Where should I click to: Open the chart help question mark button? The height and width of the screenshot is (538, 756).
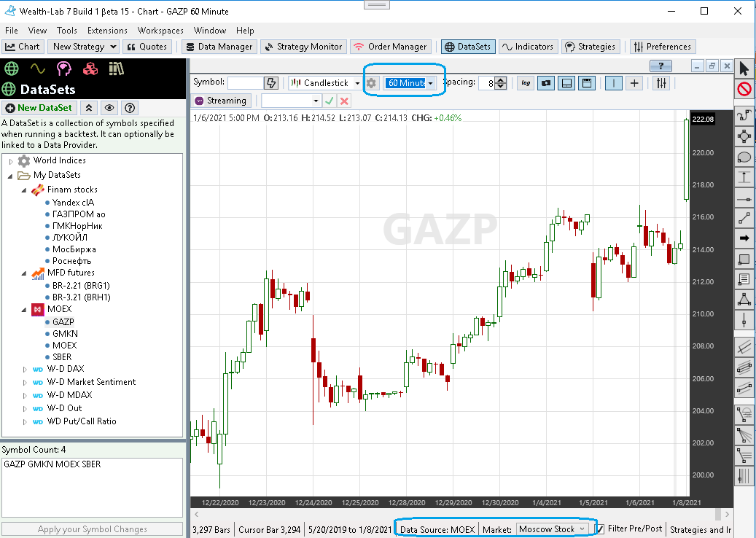pos(661,66)
